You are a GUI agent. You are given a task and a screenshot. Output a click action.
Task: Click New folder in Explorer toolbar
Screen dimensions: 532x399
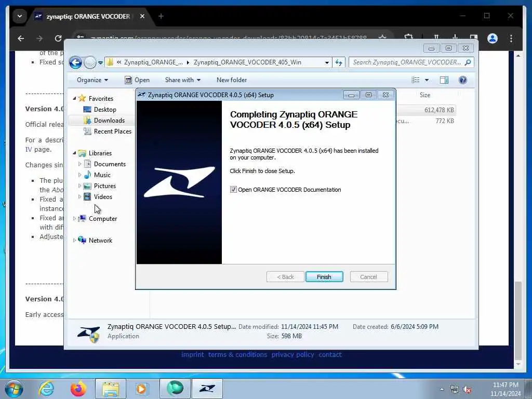click(x=232, y=80)
